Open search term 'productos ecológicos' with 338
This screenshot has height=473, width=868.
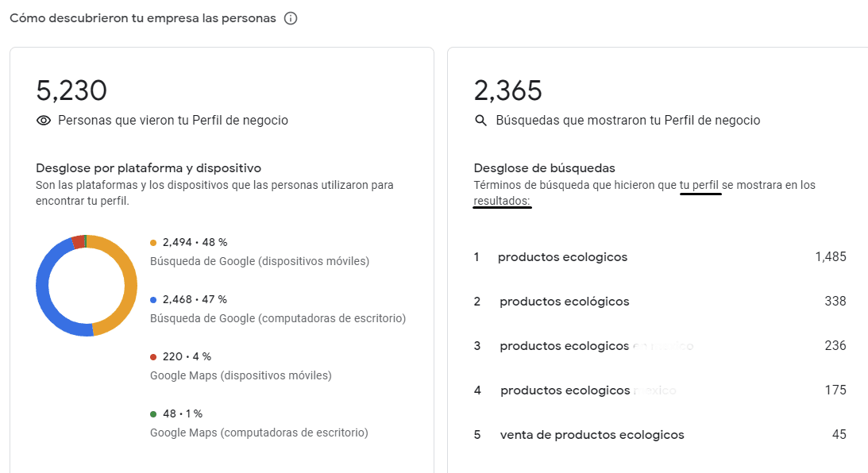click(660, 302)
